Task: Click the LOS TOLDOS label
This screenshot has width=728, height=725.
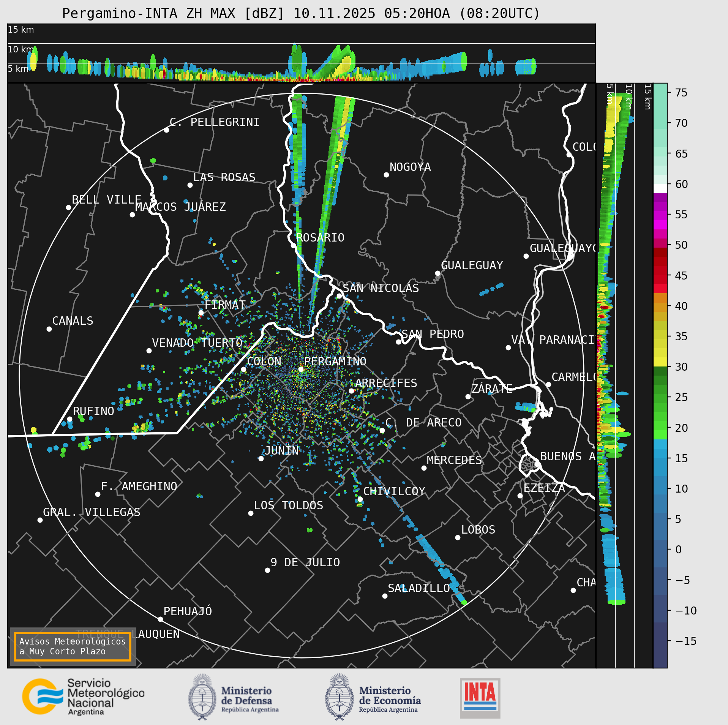Action: click(288, 505)
